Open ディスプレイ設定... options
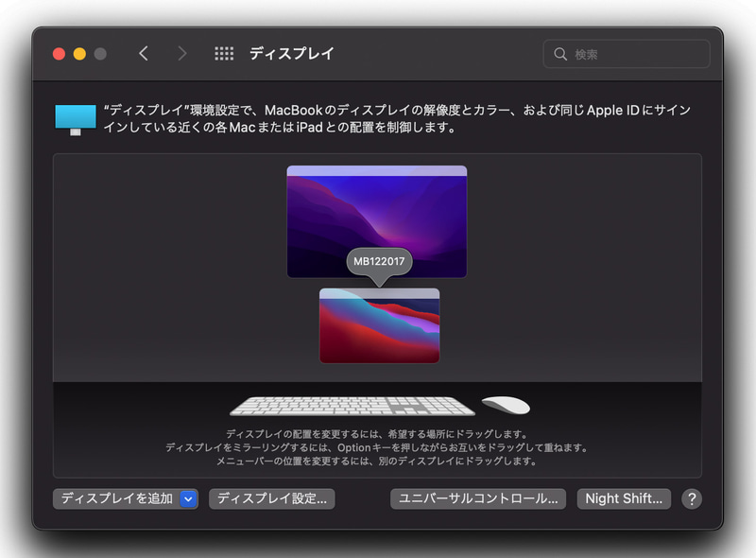Viewport: 756px width, 558px height. pyautogui.click(x=271, y=498)
